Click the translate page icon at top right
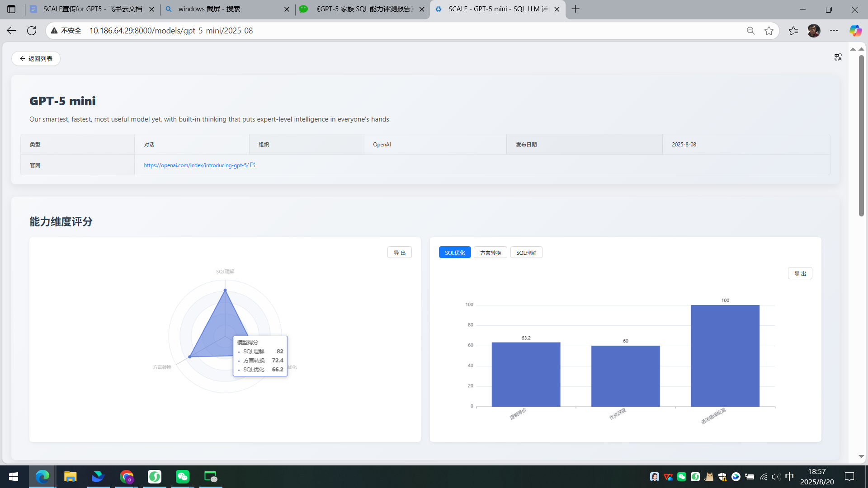868x488 pixels. click(838, 57)
